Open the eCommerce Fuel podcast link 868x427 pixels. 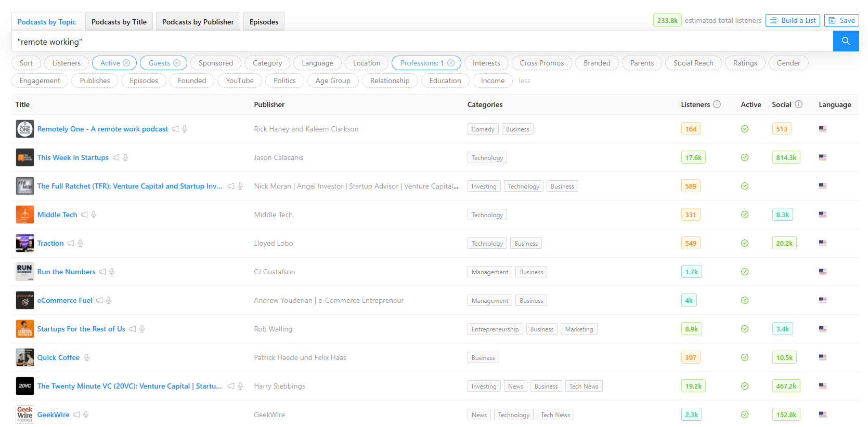(64, 300)
